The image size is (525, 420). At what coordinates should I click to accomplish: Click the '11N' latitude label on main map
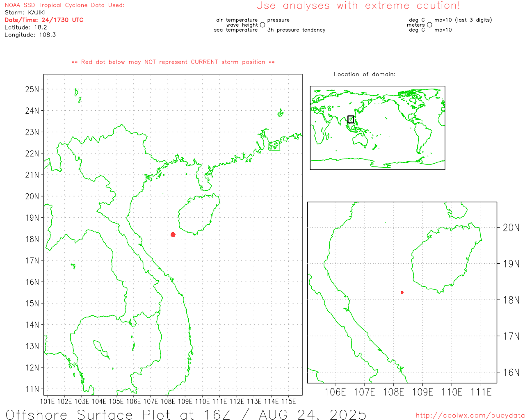(x=32, y=389)
